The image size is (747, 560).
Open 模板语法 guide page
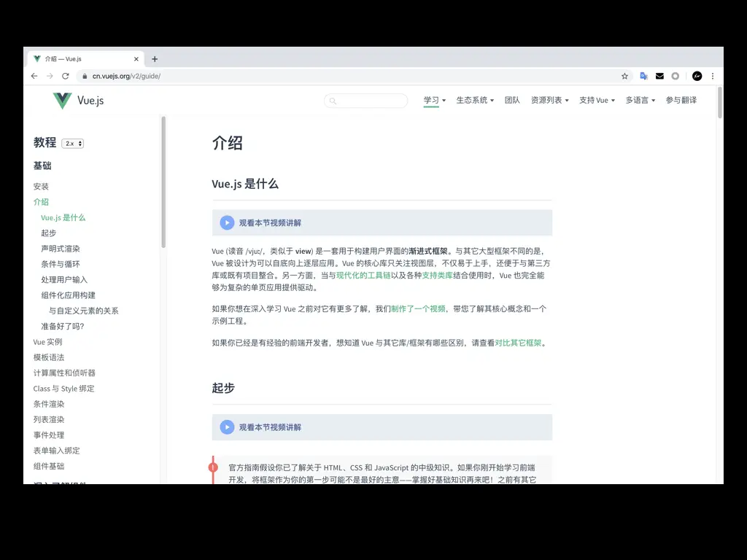49,357
